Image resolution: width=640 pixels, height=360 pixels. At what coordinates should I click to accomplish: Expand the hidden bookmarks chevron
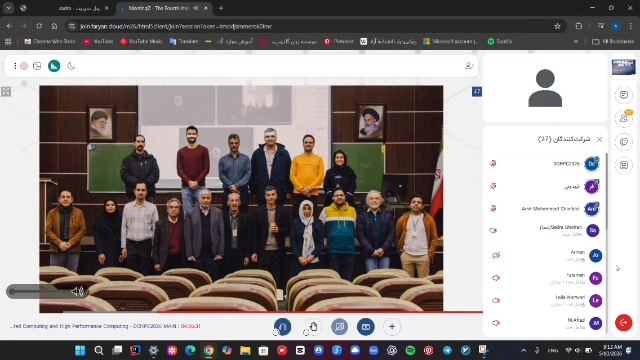pyautogui.click(x=576, y=41)
